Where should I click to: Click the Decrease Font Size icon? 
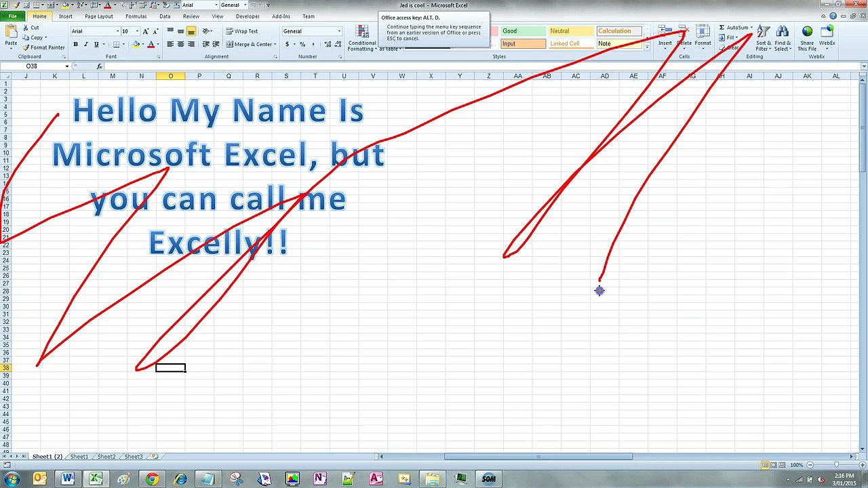(x=155, y=31)
